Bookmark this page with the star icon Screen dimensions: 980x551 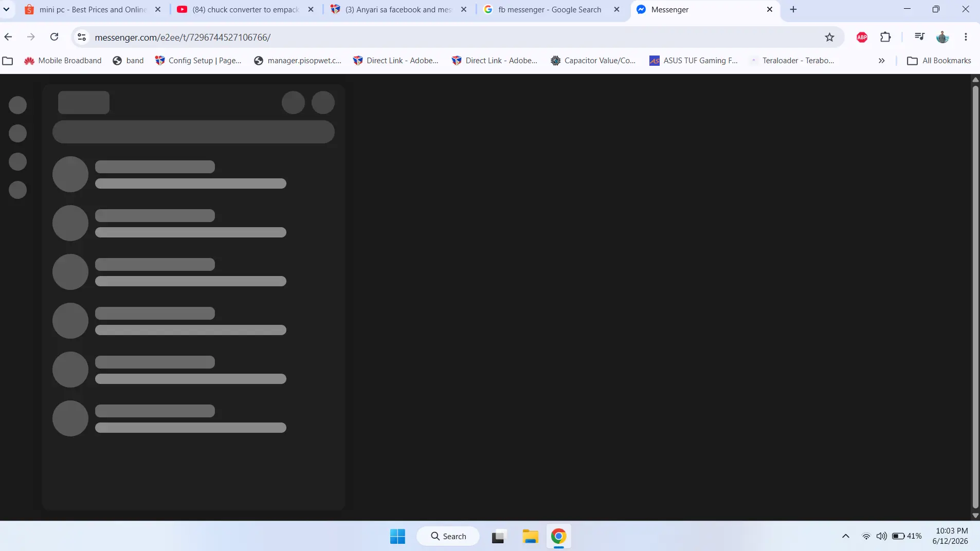(x=829, y=37)
